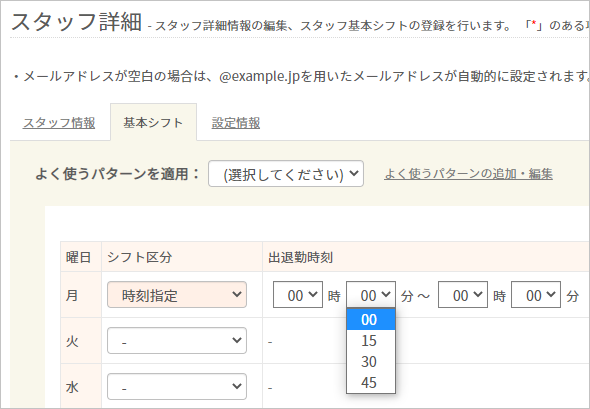Follow the よく使うパターンの追加・編集 link
The width and height of the screenshot is (590, 409).
click(468, 174)
